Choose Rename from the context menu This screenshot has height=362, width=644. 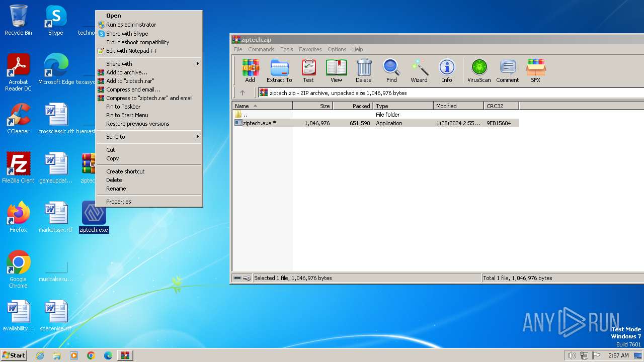point(149,189)
